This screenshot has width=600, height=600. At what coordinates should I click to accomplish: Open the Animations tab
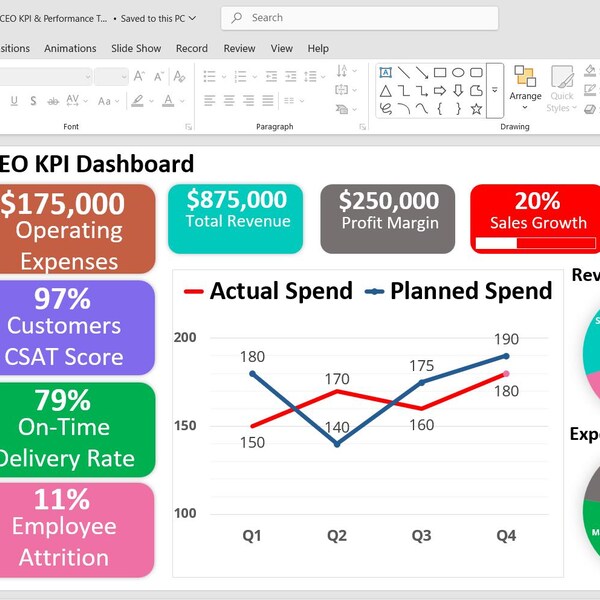(70, 48)
